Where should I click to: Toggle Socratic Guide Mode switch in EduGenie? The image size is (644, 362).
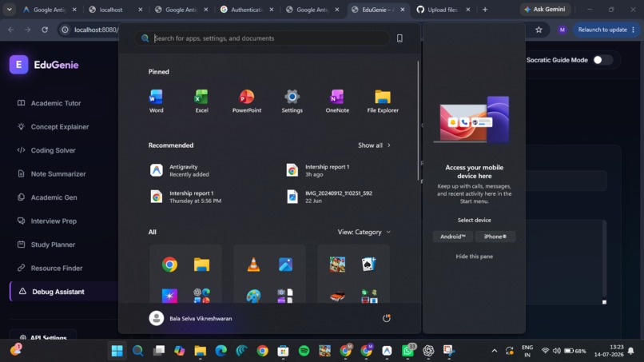[x=602, y=60]
